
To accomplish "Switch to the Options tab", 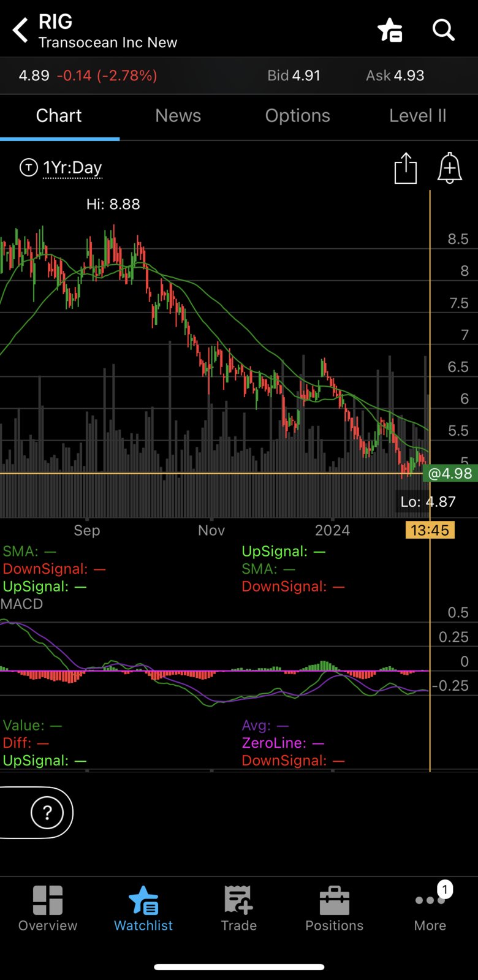I will pyautogui.click(x=298, y=116).
